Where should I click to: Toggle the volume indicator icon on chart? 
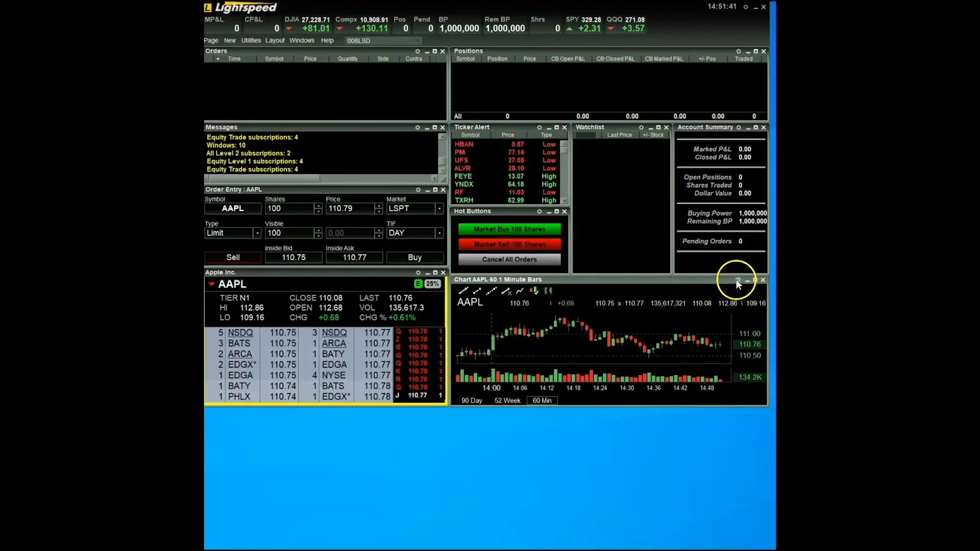[x=535, y=291]
